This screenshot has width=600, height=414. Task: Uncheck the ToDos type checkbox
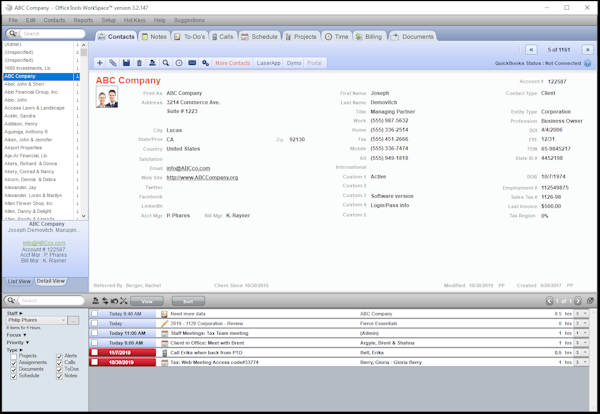[x=59, y=369]
